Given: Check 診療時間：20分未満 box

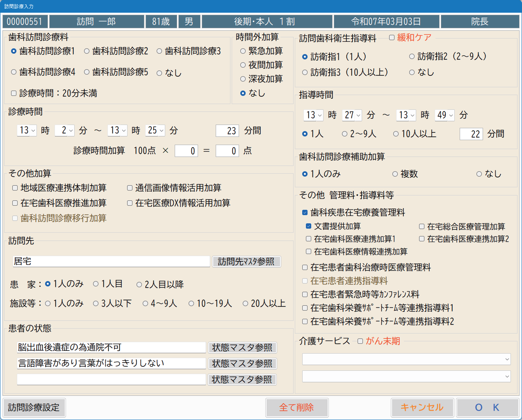Looking at the screenshot, I should click(14, 93).
